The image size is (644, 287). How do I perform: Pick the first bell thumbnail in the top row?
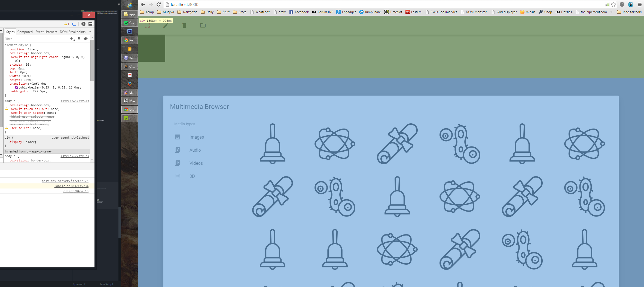tap(273, 143)
